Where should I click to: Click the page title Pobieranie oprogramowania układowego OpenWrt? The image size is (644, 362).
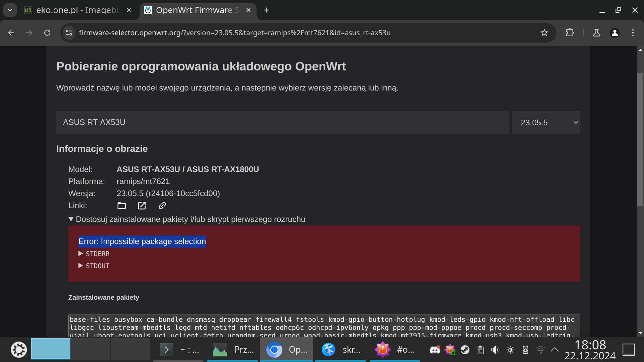pos(201,66)
